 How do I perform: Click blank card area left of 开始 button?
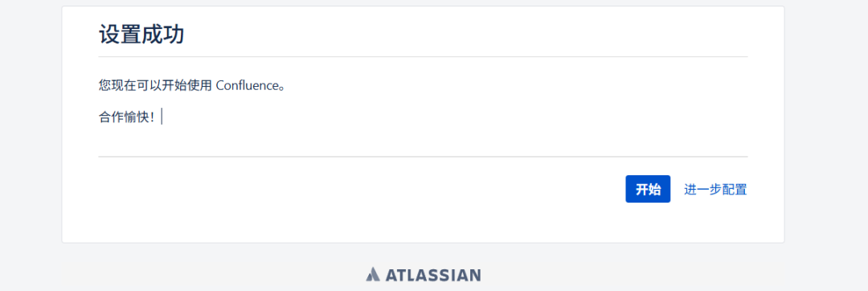[360, 189]
